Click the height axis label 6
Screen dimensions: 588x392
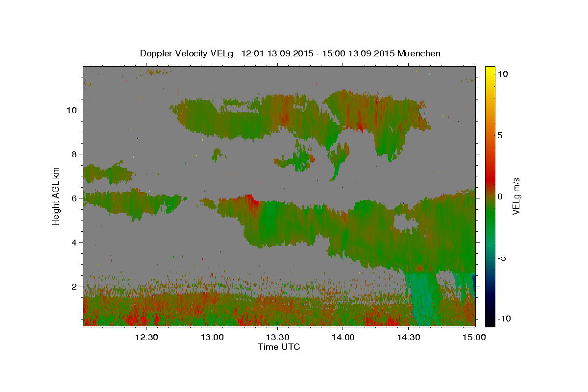(x=74, y=198)
